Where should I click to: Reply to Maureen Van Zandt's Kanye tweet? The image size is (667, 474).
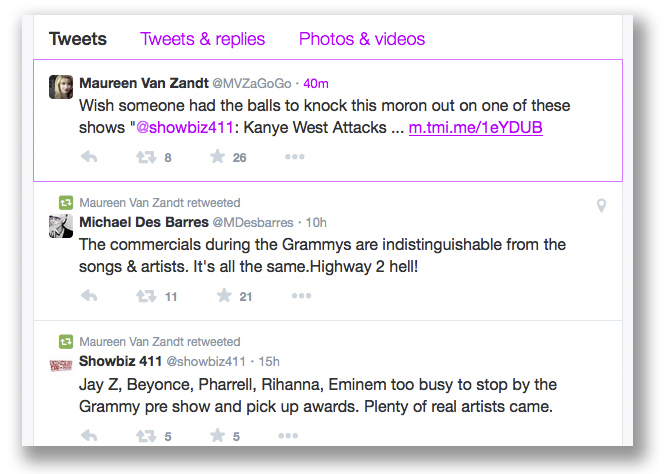(88, 157)
